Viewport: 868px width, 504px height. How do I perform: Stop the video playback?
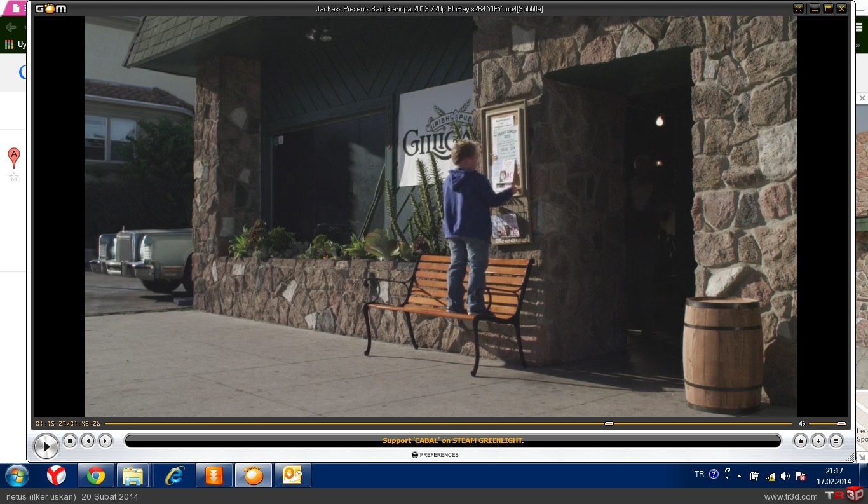pos(70,440)
